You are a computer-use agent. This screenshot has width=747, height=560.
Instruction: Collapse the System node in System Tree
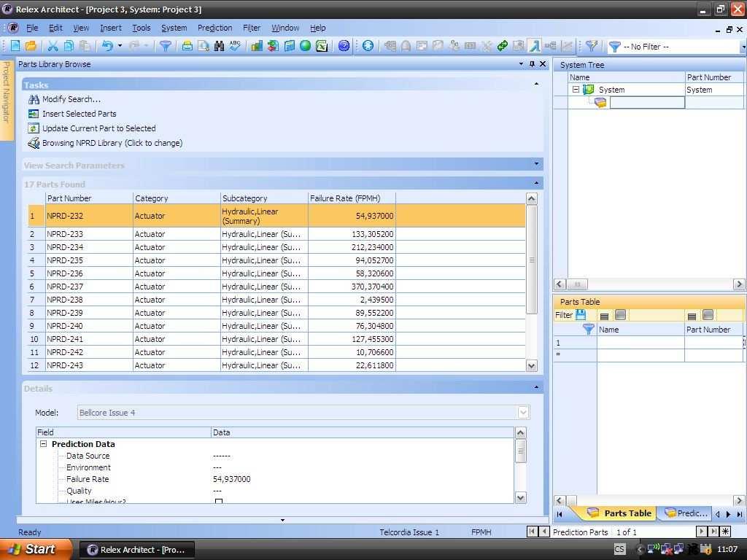[x=576, y=89]
